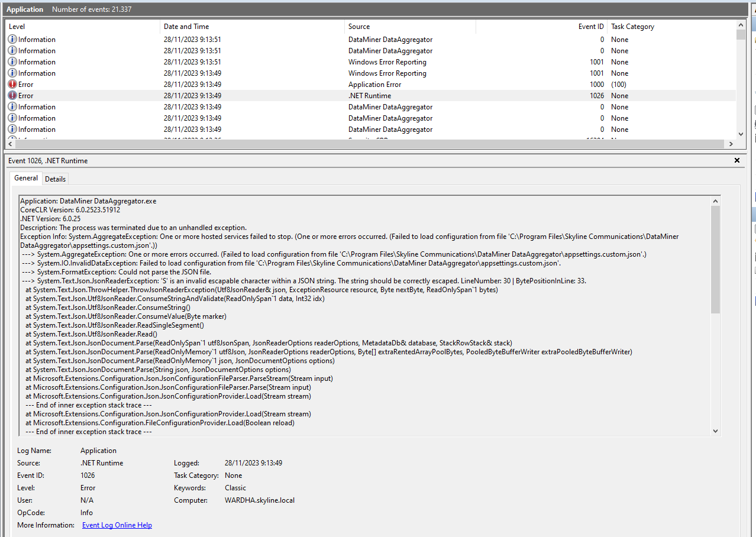Click the event description scrollbar's down arrow

point(715,431)
